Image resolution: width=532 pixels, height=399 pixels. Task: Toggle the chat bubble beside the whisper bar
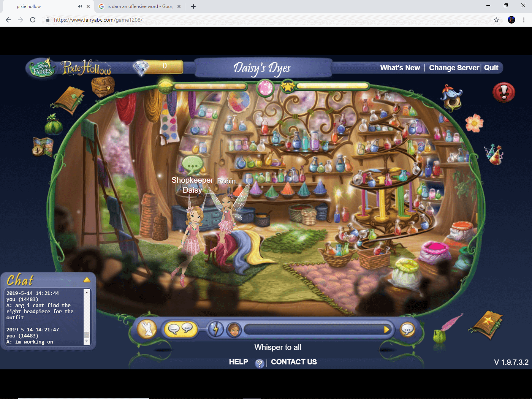407,329
